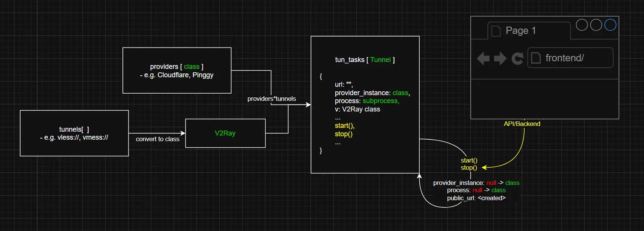Click yellow 'stop()' inside tun_tasks box

click(x=344, y=134)
